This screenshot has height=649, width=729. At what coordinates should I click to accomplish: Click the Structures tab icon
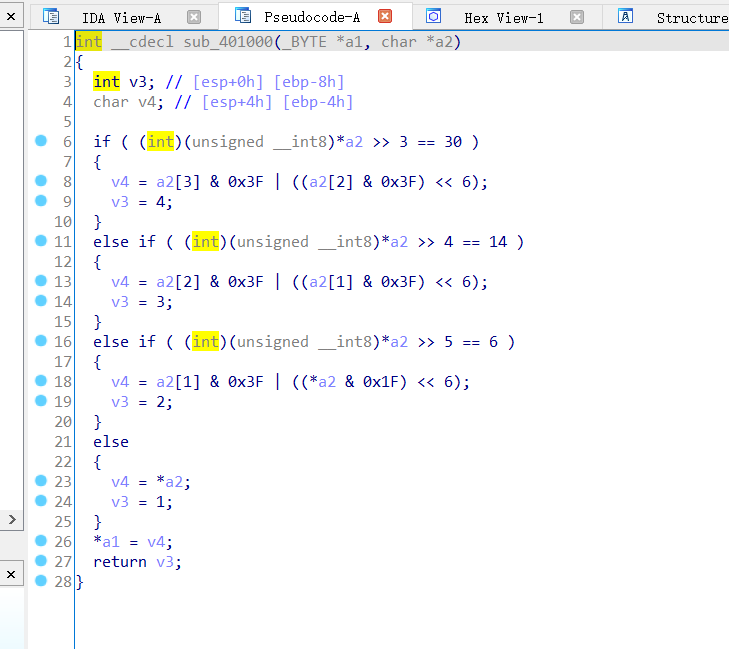[x=626, y=17]
